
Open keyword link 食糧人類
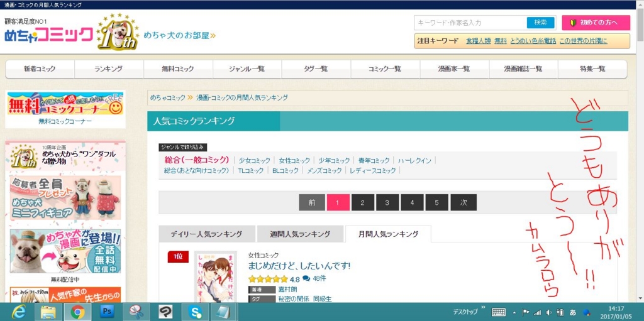point(478,41)
